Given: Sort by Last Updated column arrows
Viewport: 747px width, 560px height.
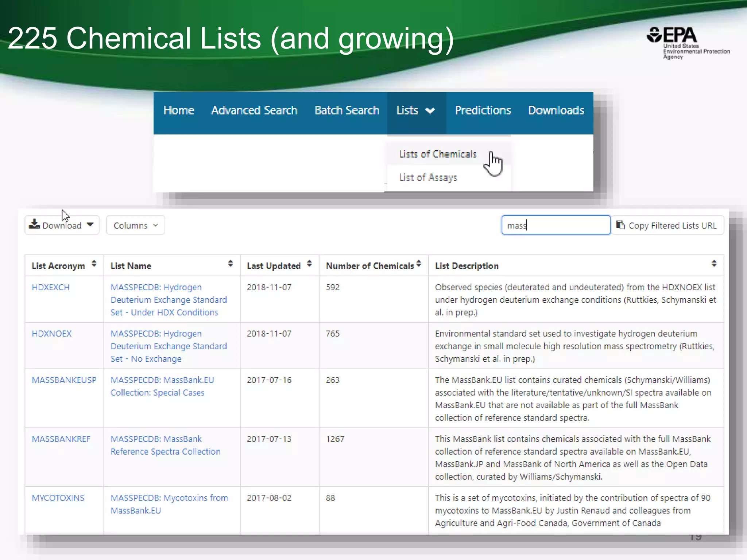Looking at the screenshot, I should tap(309, 264).
